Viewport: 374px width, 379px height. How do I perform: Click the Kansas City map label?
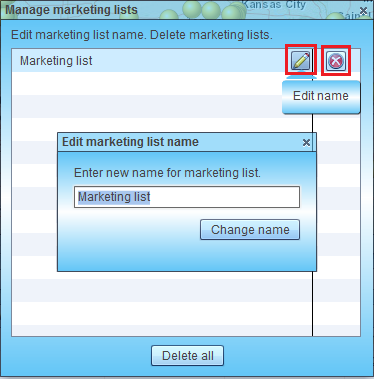click(x=273, y=5)
